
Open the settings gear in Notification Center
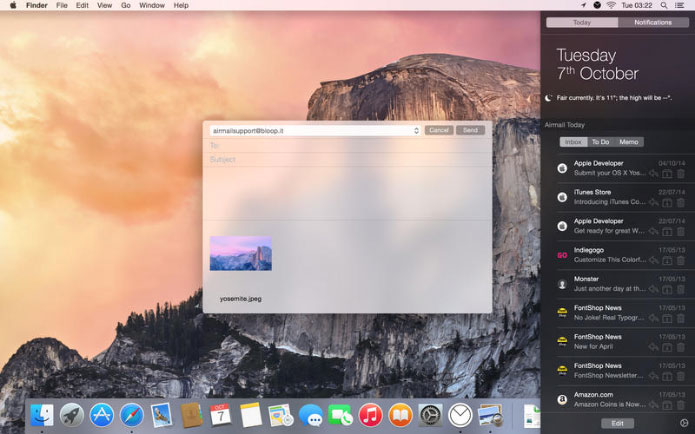[683, 423]
